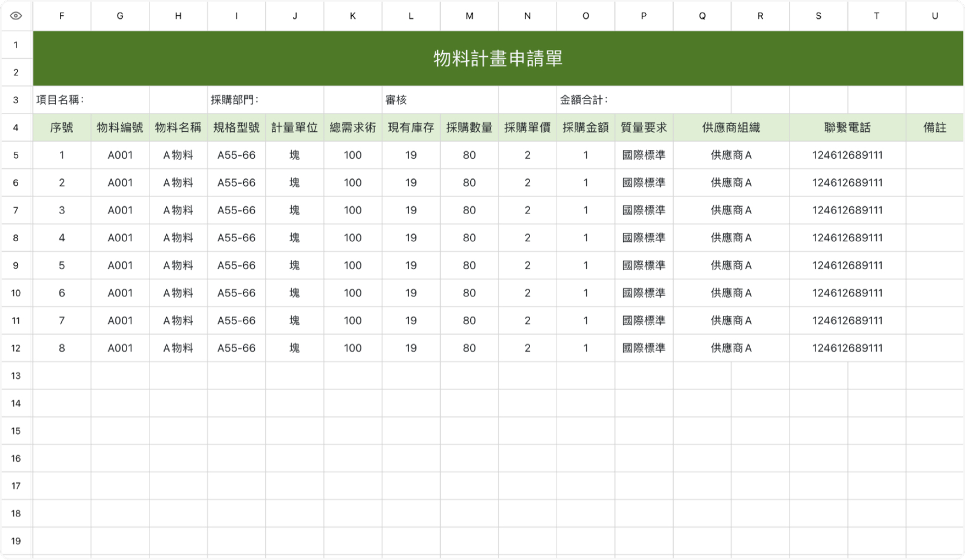Select row 19 header
This screenshot has height=560, width=965.
[16, 541]
